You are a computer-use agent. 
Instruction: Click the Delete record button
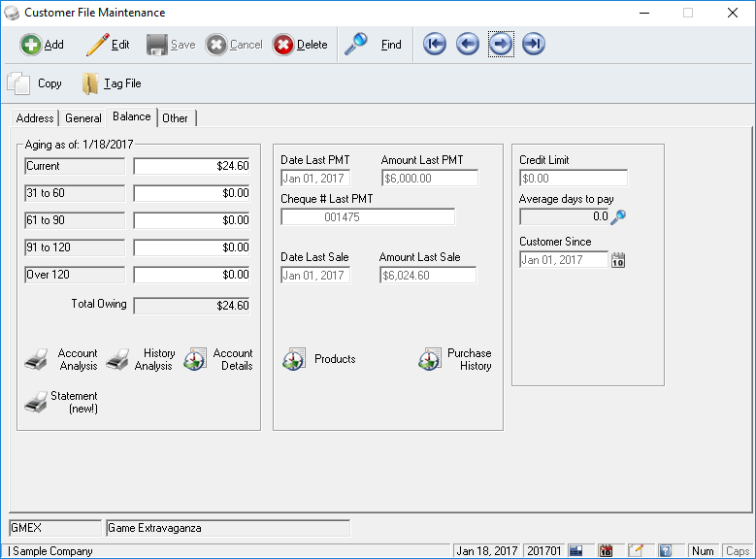click(283, 45)
